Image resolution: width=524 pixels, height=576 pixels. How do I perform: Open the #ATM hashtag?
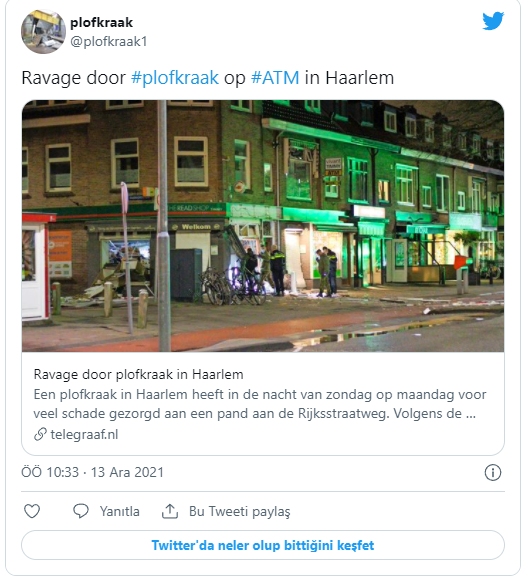(275, 78)
